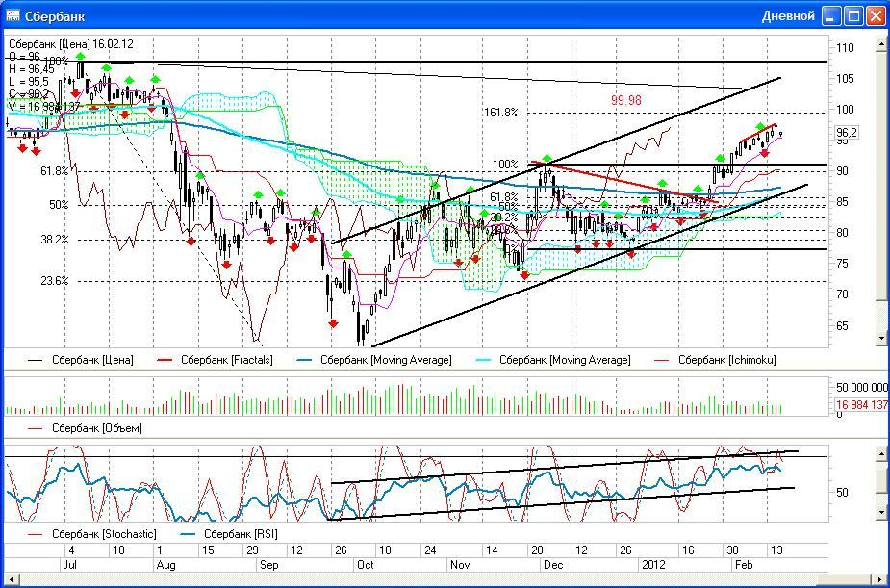This screenshot has width=890, height=588.
Task: Select the Сбербанк [Цена] legend entry
Action: [x=92, y=360]
